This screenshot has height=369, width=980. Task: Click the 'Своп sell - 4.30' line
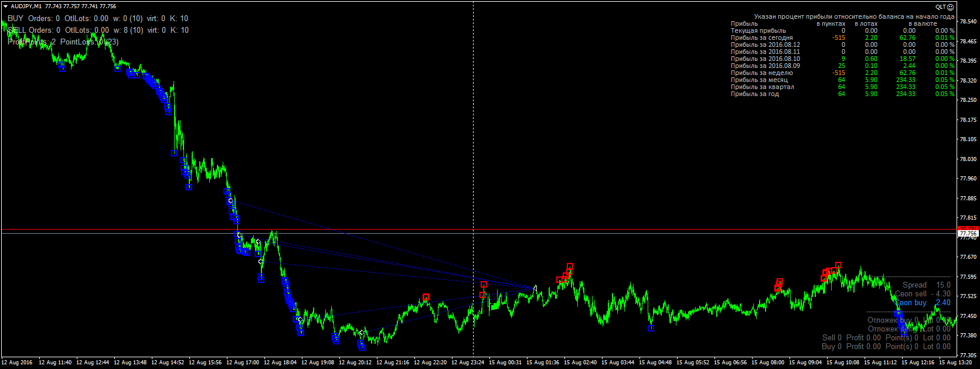[923, 294]
